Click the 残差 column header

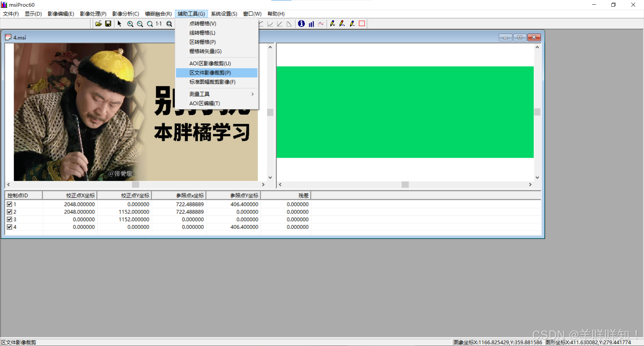tap(286, 195)
